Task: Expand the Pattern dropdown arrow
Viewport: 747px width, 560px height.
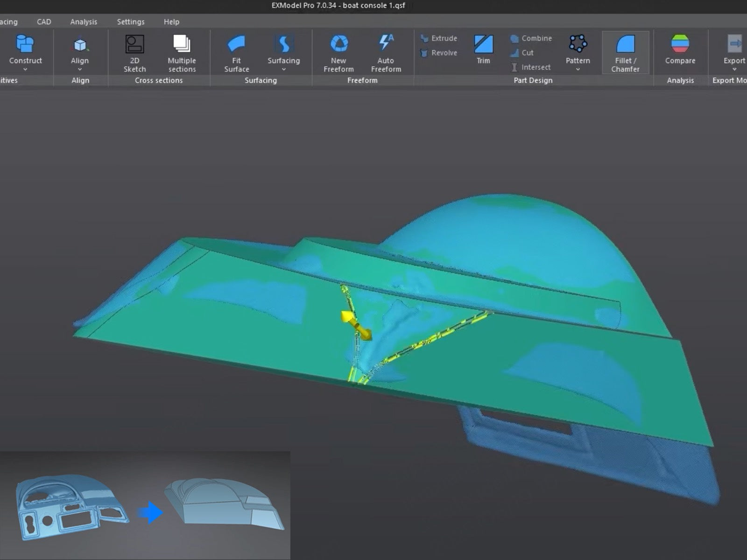Action: 578,70
